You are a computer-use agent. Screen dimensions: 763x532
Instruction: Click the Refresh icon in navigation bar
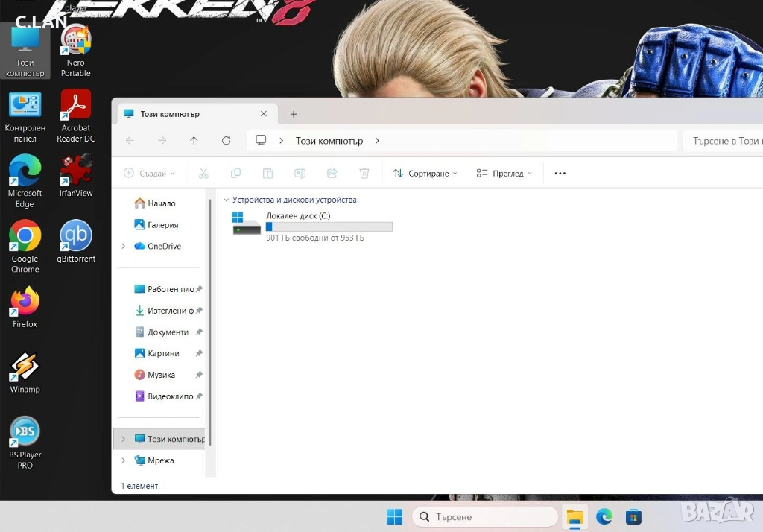point(227,141)
